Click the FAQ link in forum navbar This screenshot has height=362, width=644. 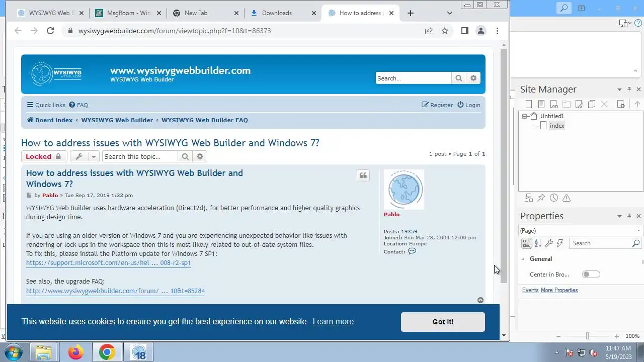(78, 105)
